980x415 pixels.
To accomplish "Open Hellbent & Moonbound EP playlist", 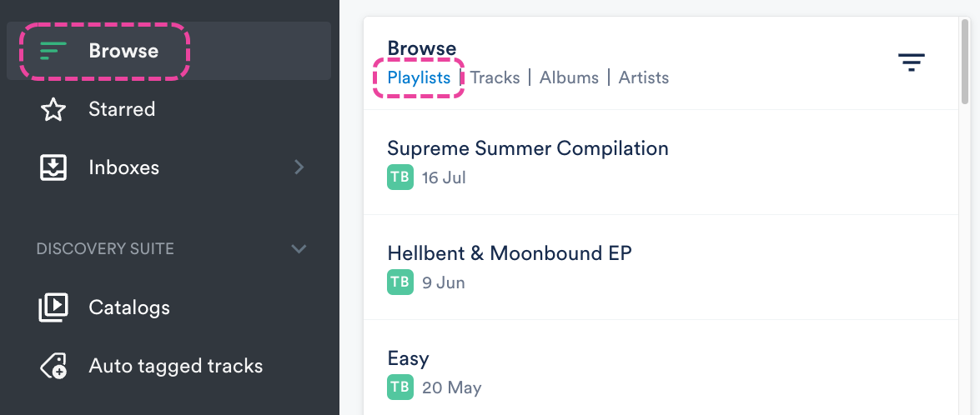I will [509, 253].
